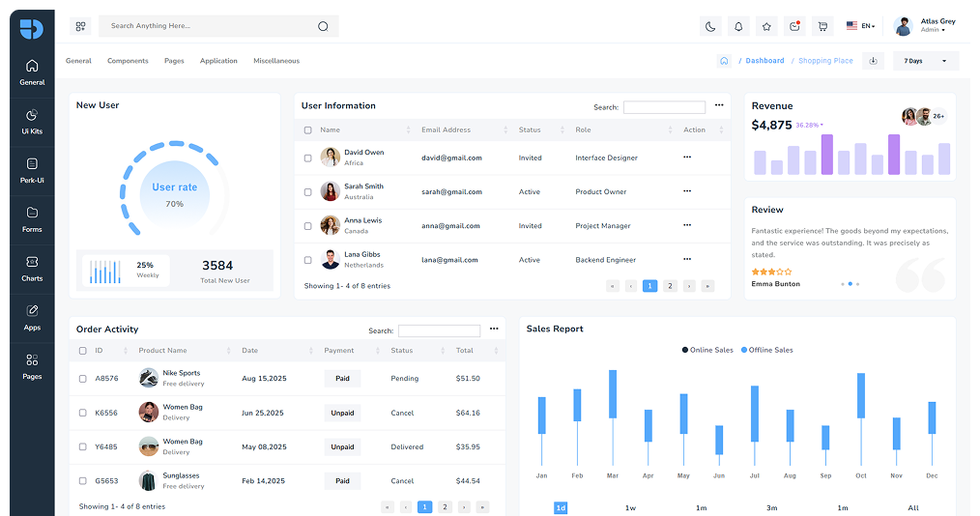The width and height of the screenshot is (980, 516).
Task: Click the grid menu icon beside search
Action: (x=80, y=26)
